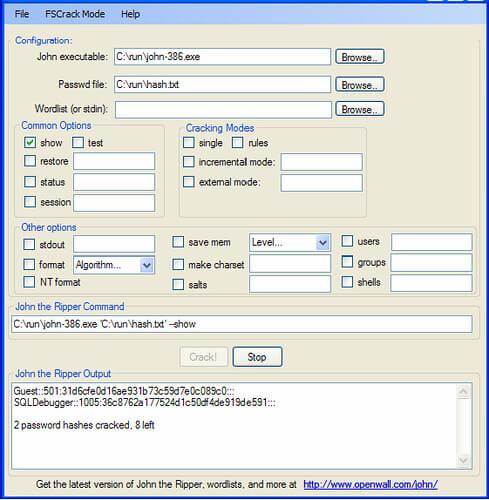The image size is (489, 500).
Task: Click the Wordlist (or stdin) input field
Action: coord(223,110)
